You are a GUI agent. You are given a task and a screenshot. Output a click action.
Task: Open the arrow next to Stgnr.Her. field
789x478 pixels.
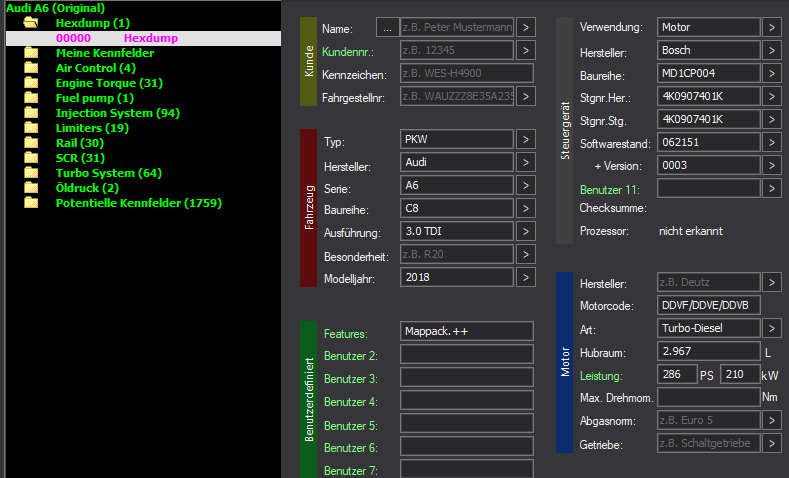[771, 96]
